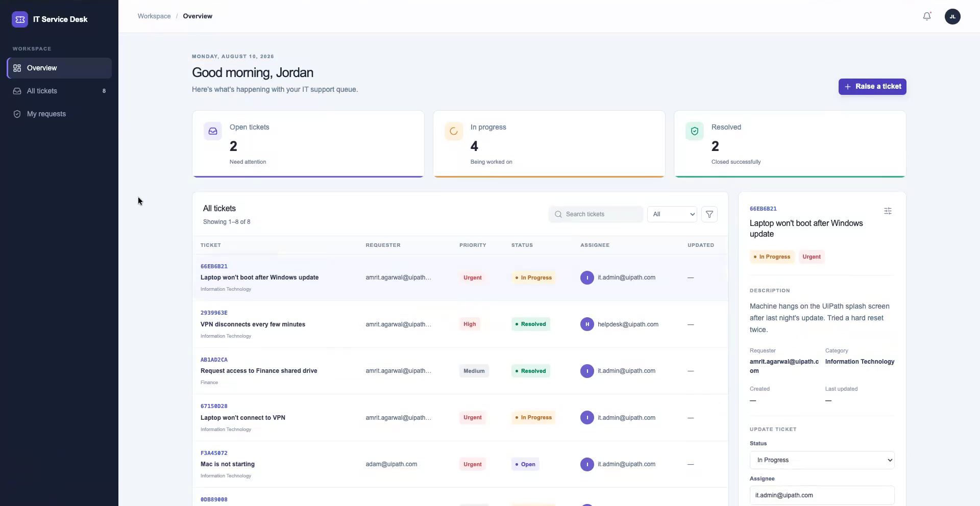Click the PRIORITY column header
This screenshot has height=506, width=980.
[x=473, y=245]
